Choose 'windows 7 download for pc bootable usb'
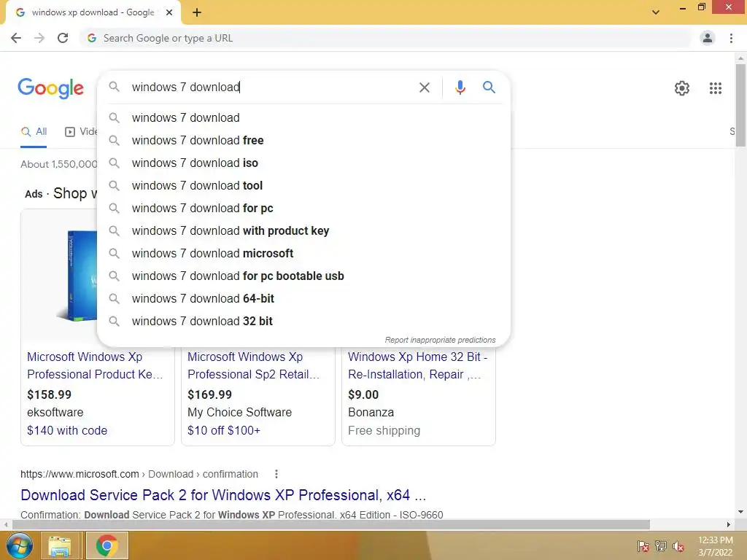The width and height of the screenshot is (747, 560). [x=303, y=276]
